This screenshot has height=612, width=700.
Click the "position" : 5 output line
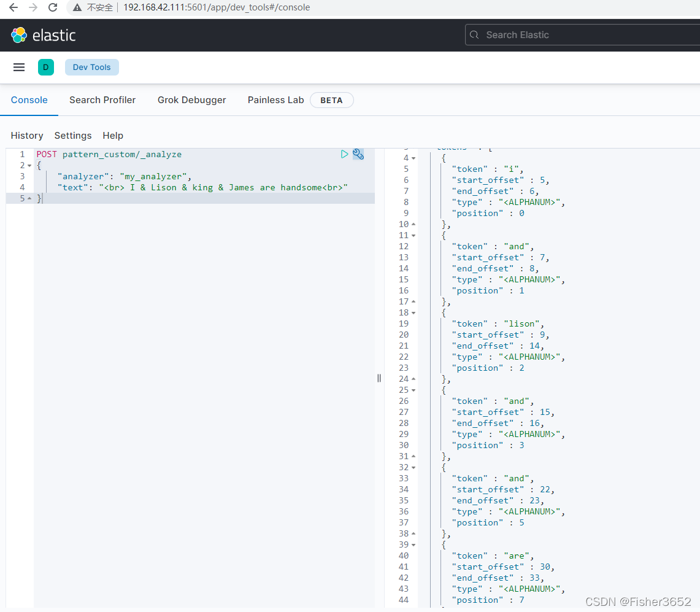488,522
